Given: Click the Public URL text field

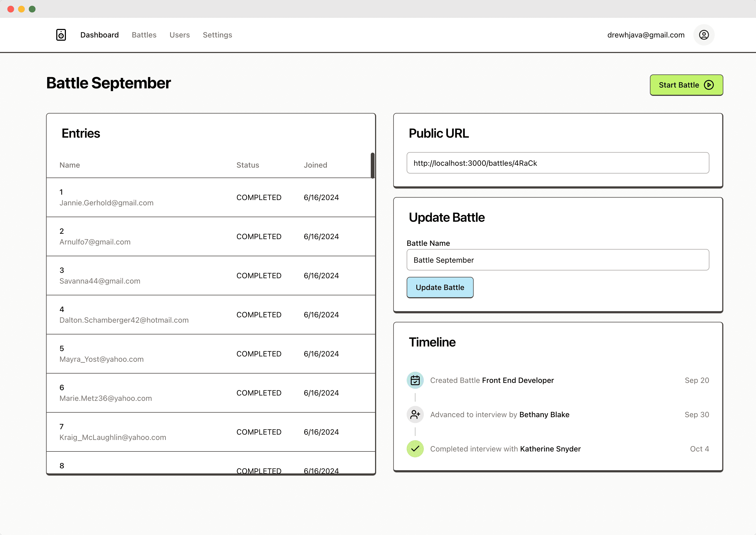Looking at the screenshot, I should click(x=557, y=163).
